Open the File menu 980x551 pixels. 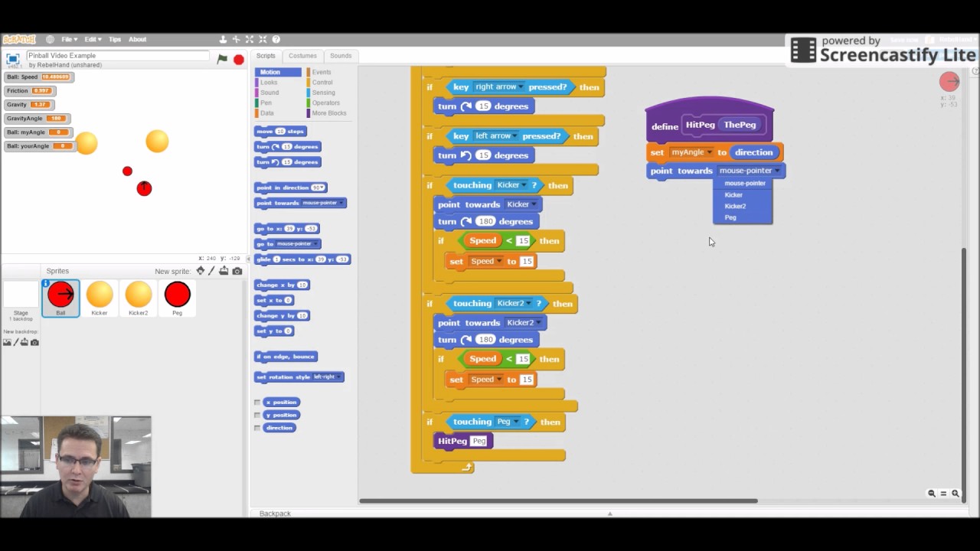point(69,40)
